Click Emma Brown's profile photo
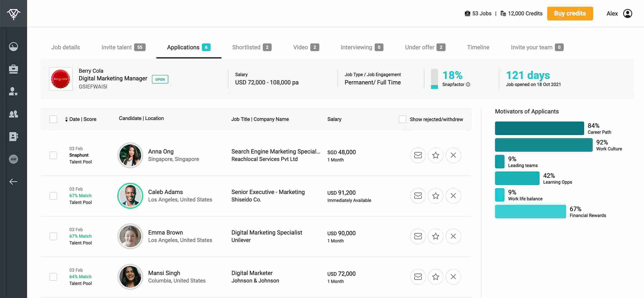This screenshot has width=644, height=298. pyautogui.click(x=130, y=236)
